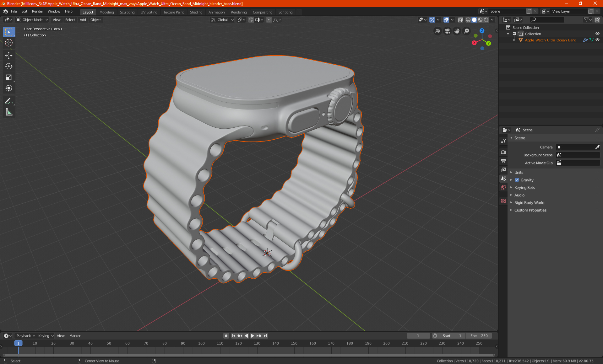Expand the Units panel
Image resolution: width=603 pixels, height=364 pixels.
coord(519,172)
